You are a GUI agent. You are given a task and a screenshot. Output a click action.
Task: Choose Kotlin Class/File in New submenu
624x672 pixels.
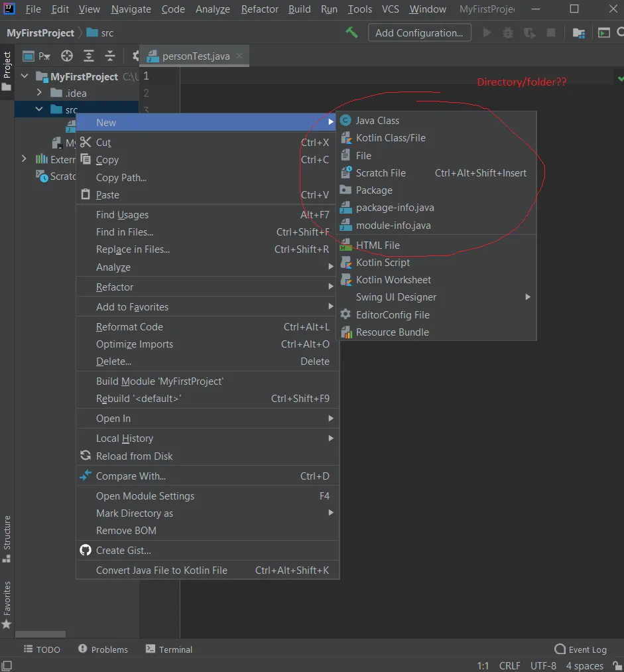coord(436,137)
